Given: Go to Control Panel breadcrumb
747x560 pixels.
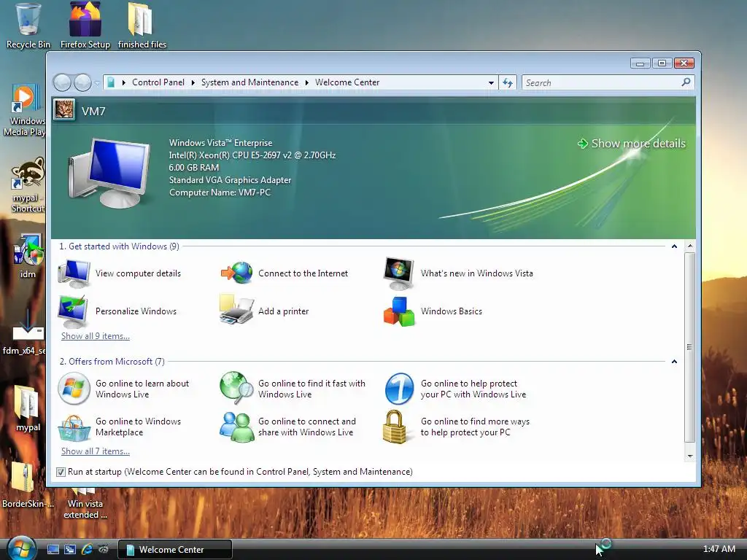Looking at the screenshot, I should (158, 82).
